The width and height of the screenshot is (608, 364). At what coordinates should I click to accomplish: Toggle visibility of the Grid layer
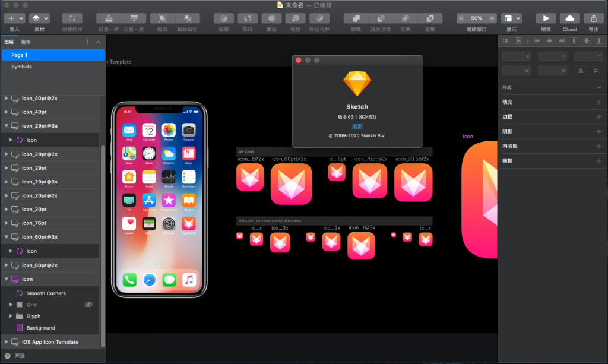pos(89,305)
